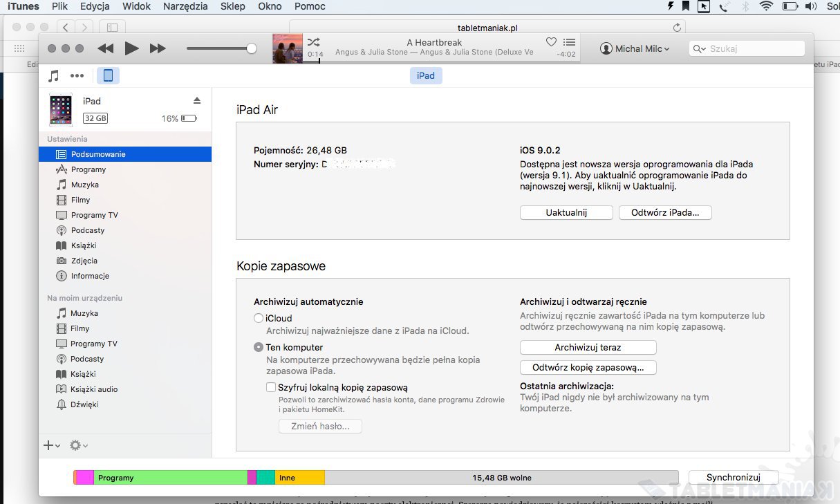Enable Szyfruj lokalną kopię zapasową checkbox
This screenshot has height=504, width=840.
(x=271, y=388)
